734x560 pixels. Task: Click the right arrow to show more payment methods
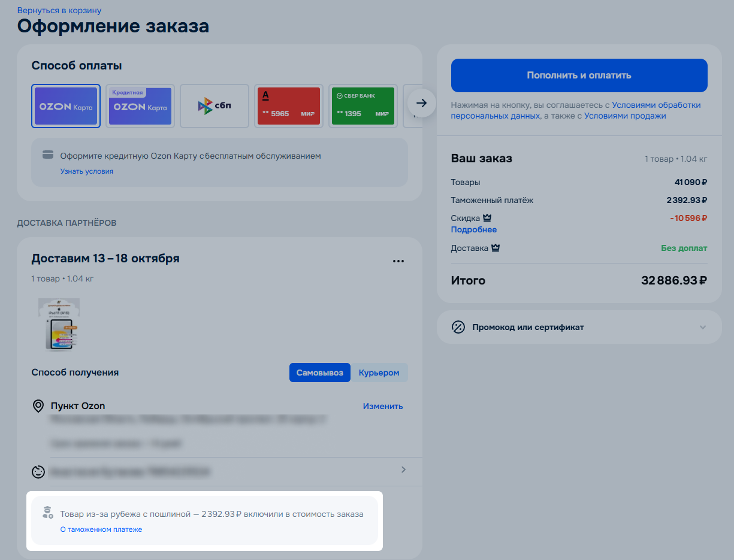point(421,103)
